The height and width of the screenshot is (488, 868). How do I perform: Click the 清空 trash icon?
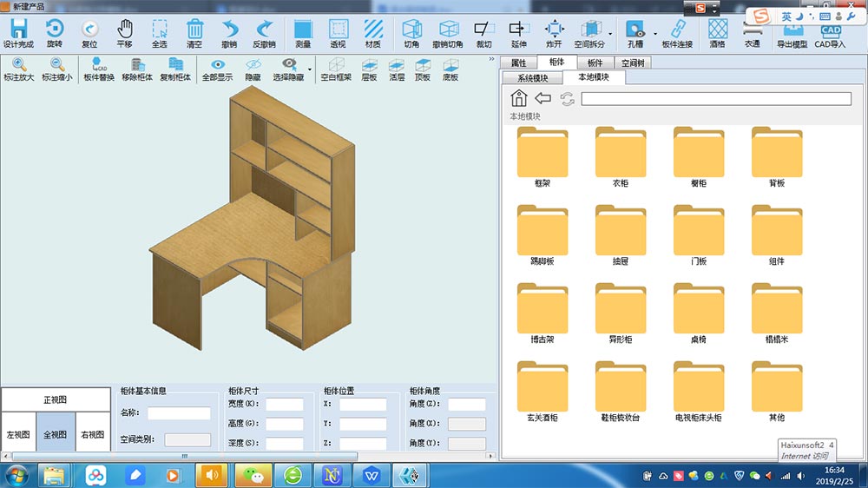(194, 29)
